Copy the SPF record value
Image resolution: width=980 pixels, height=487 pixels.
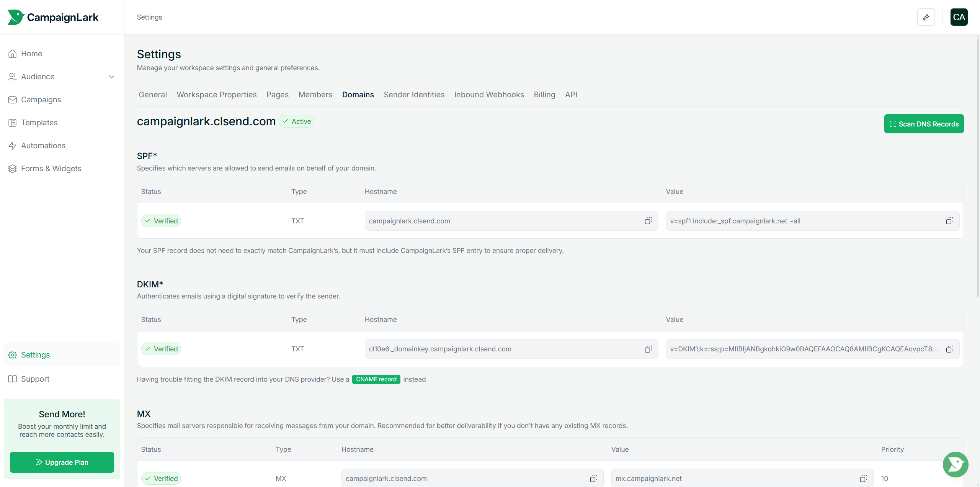click(949, 221)
